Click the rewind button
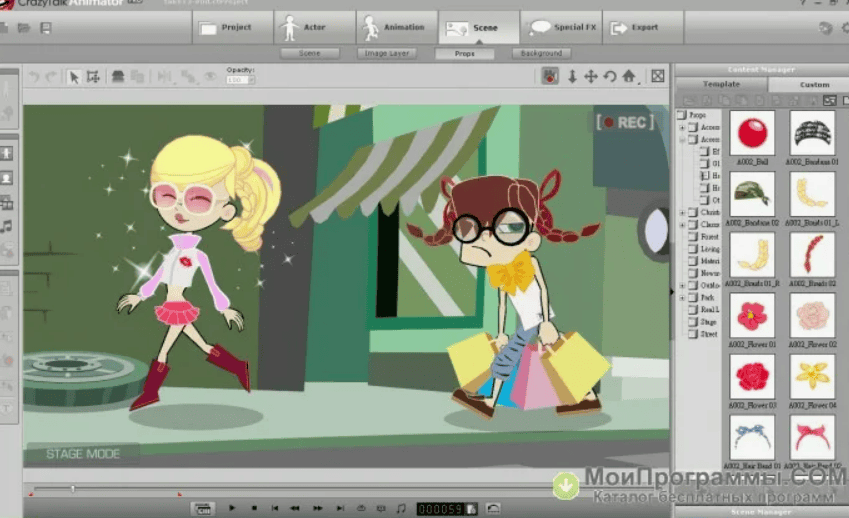Viewport: 849px width, 518px height. 295,508
